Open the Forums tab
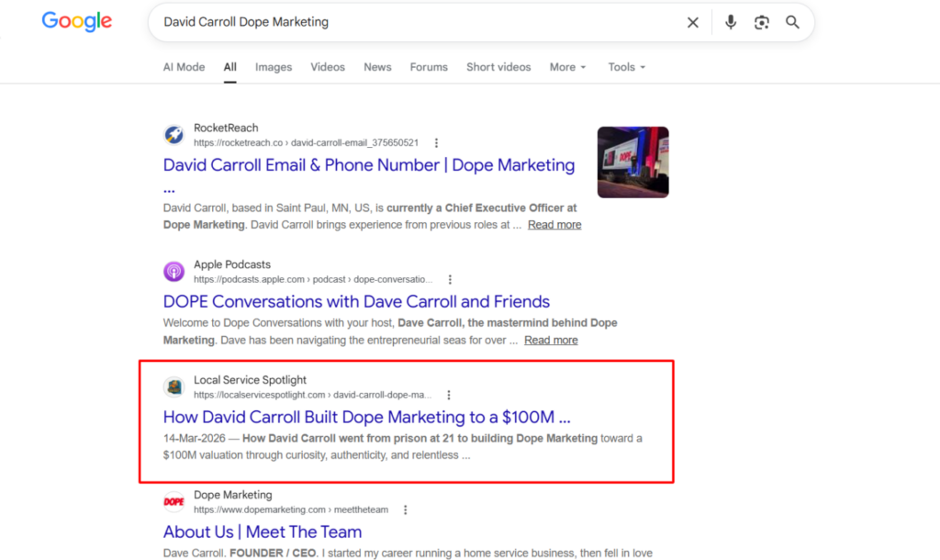Viewport: 940px width, 560px height. click(429, 67)
